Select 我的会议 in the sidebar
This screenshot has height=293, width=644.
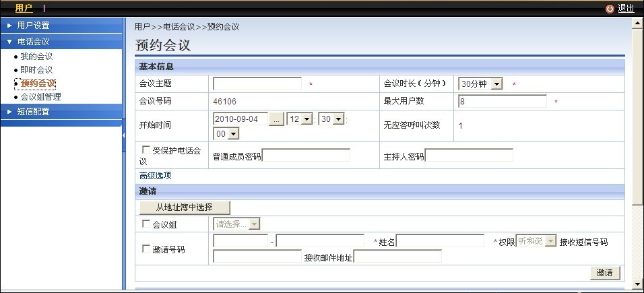coord(36,57)
